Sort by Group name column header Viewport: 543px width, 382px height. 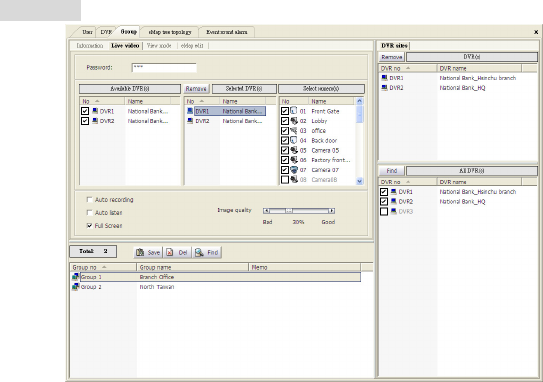(x=193, y=267)
